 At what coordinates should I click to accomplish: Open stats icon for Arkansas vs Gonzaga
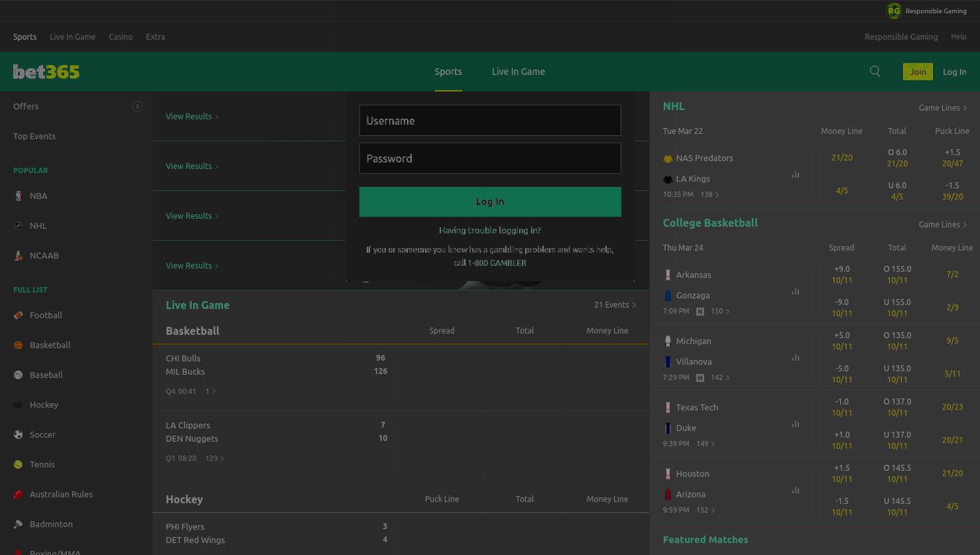pos(796,291)
